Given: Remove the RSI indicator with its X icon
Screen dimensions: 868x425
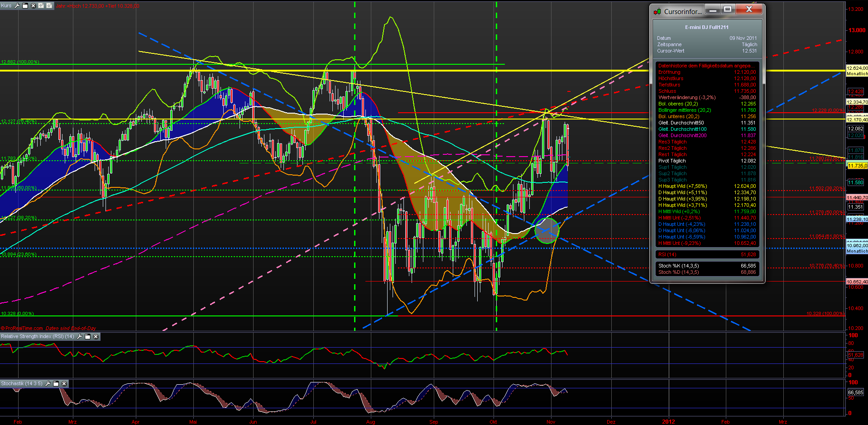Looking at the screenshot, I should pos(96,337).
